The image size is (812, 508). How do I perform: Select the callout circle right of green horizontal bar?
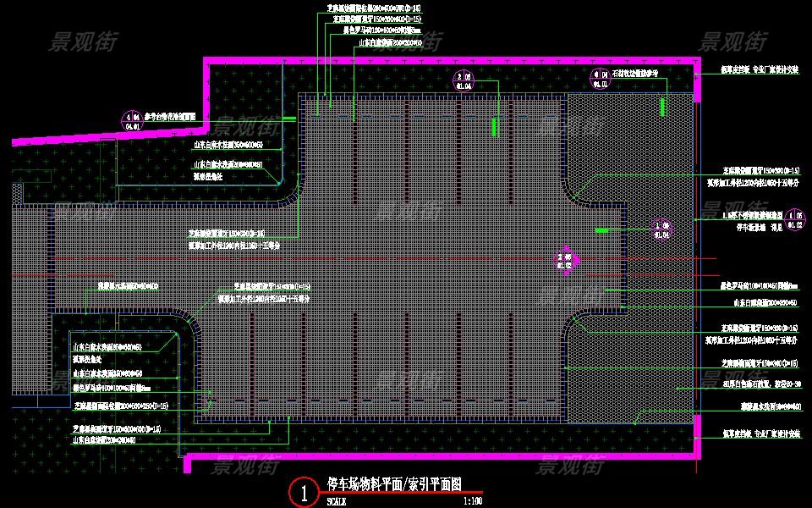tap(662, 229)
